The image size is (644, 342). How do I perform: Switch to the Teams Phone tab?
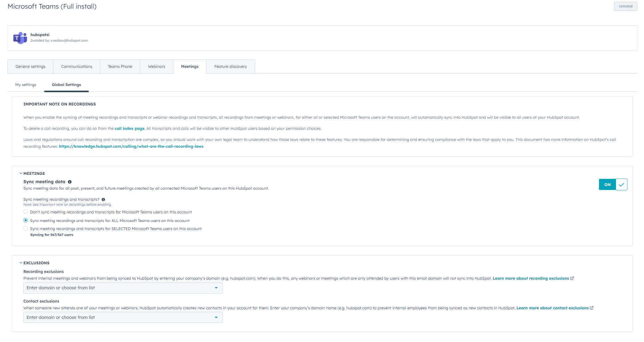pyautogui.click(x=120, y=67)
